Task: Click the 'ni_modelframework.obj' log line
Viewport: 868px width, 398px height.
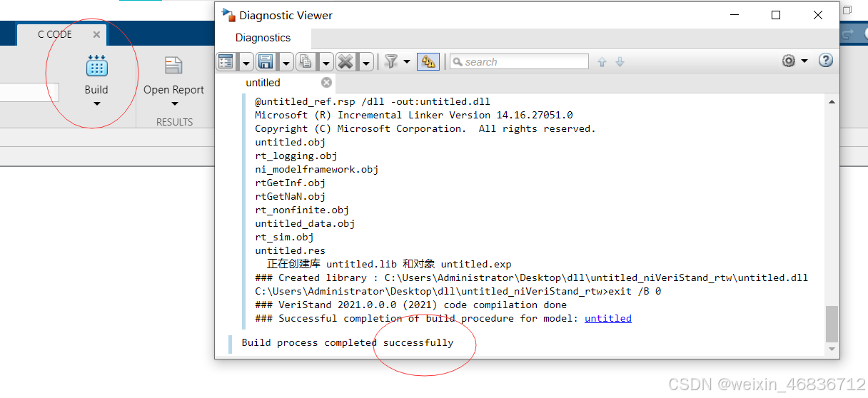Action: [x=317, y=169]
